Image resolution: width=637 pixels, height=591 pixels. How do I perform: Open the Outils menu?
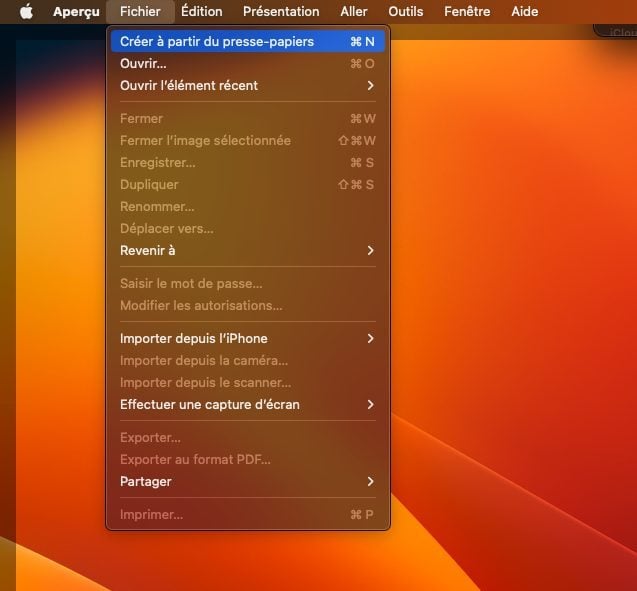tap(405, 11)
